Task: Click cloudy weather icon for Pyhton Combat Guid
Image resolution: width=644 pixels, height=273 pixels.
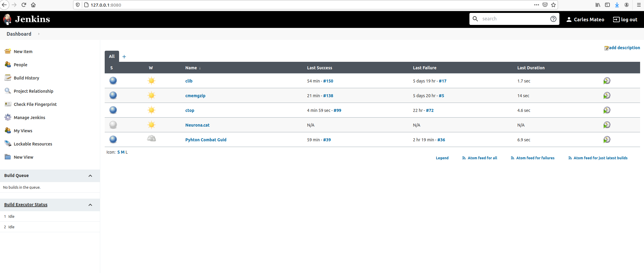Action: (151, 139)
